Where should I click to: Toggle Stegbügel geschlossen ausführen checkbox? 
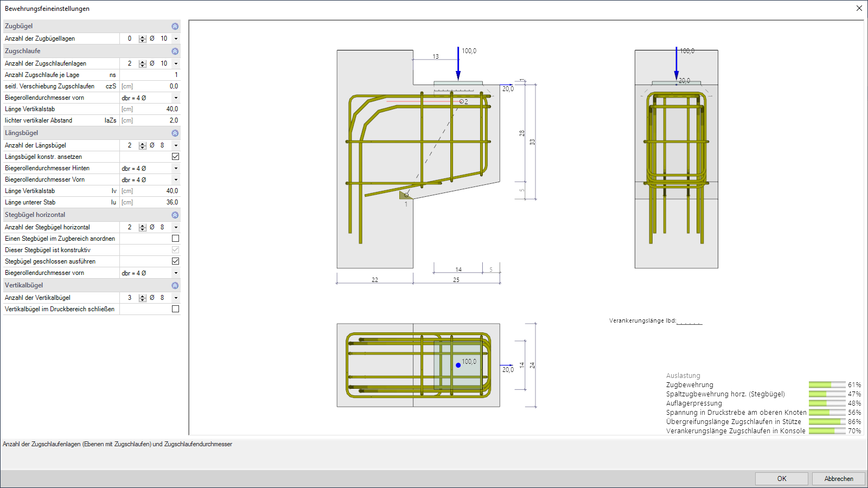[175, 261]
